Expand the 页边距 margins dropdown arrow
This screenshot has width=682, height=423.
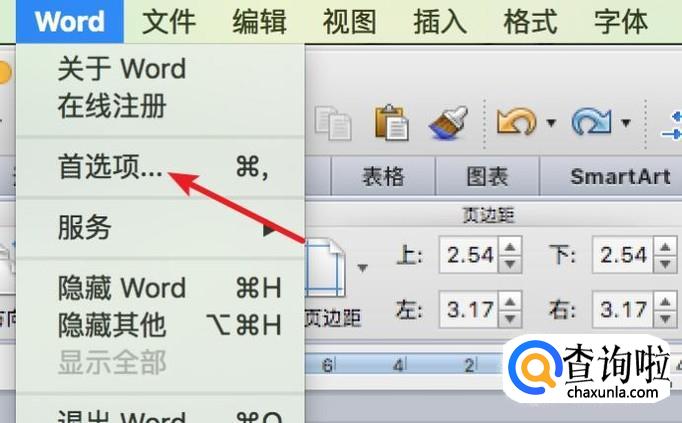click(x=362, y=267)
